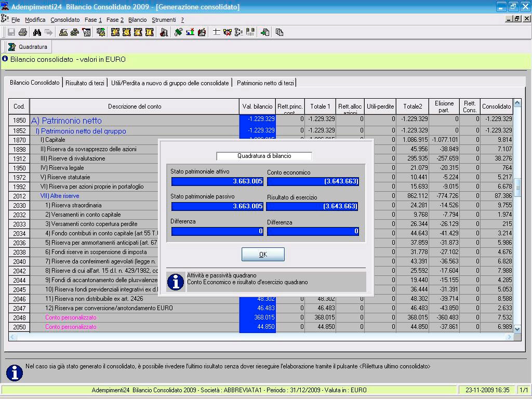532x399 pixels.
Task: Click the dark table sheet toolbar icon
Action: point(86,32)
